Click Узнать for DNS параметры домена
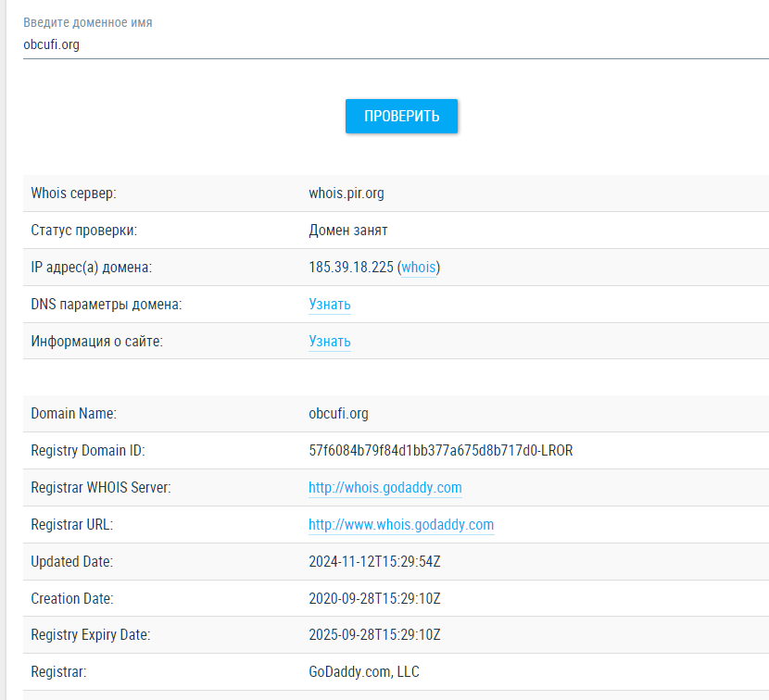The width and height of the screenshot is (769, 700). click(x=329, y=305)
